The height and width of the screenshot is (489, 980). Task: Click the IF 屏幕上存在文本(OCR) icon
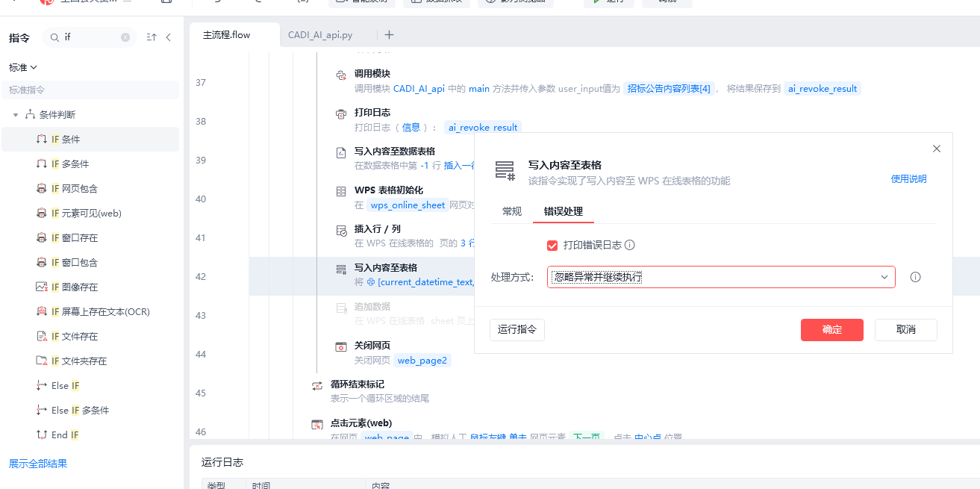[x=42, y=312]
